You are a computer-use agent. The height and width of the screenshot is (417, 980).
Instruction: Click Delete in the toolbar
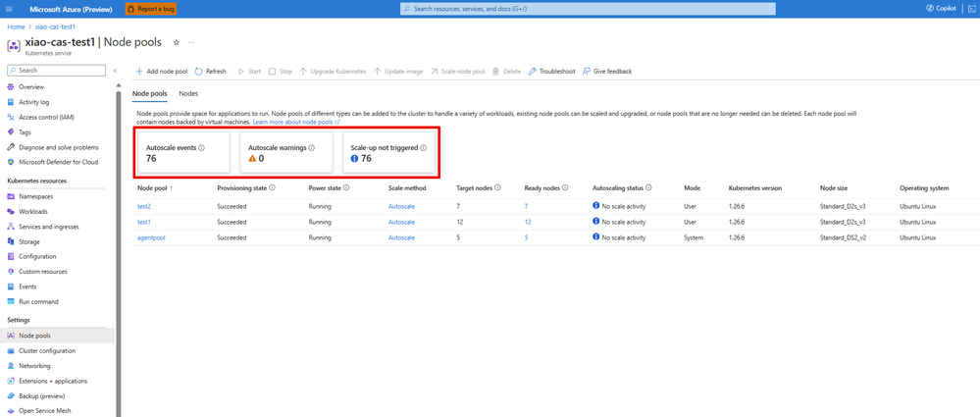click(506, 72)
